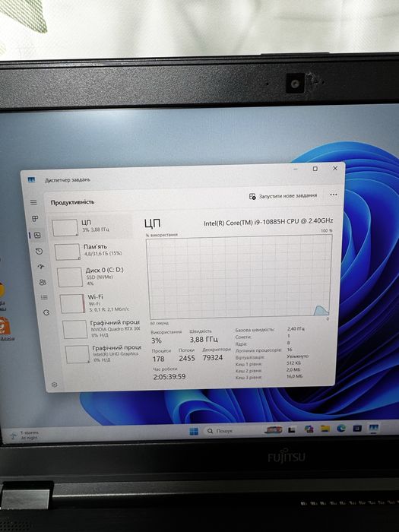Image resolution: width=399 pixels, height=532 pixels.
Task: Click the Потоки 2455 value
Action: tap(187, 358)
